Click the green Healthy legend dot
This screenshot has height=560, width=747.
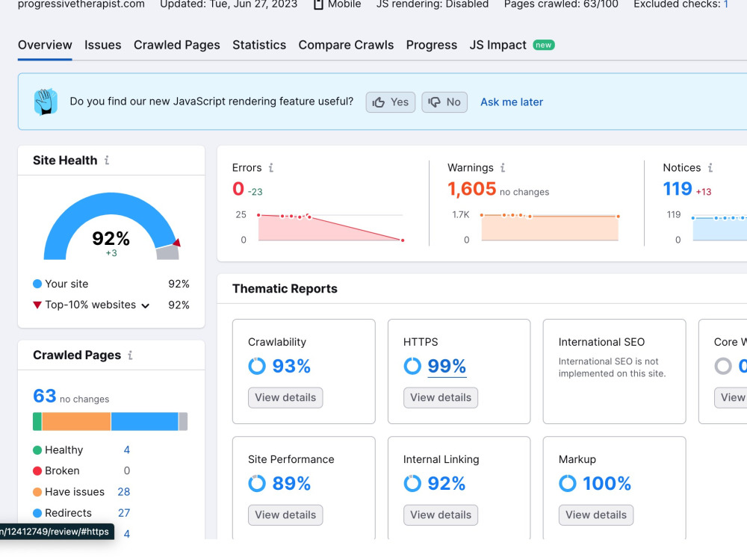click(x=37, y=450)
